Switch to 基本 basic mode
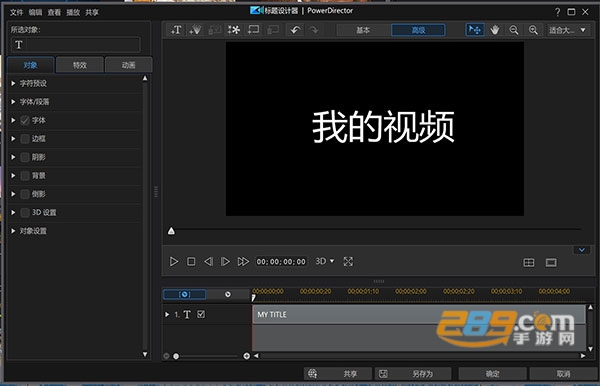Viewport: 600px width, 386px height. pos(363,30)
